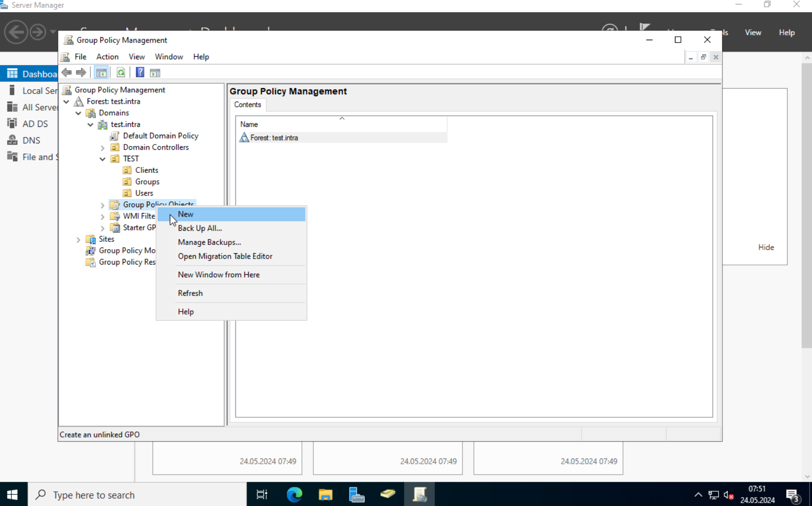Click the Forward arrow in GPM toolbar

81,72
